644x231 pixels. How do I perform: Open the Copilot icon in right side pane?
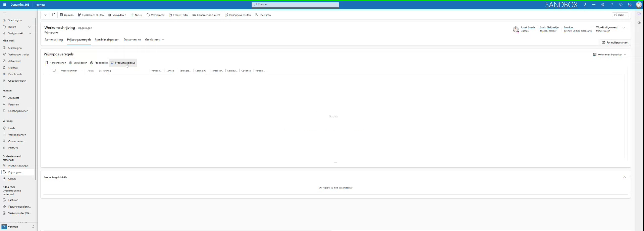(639, 22)
